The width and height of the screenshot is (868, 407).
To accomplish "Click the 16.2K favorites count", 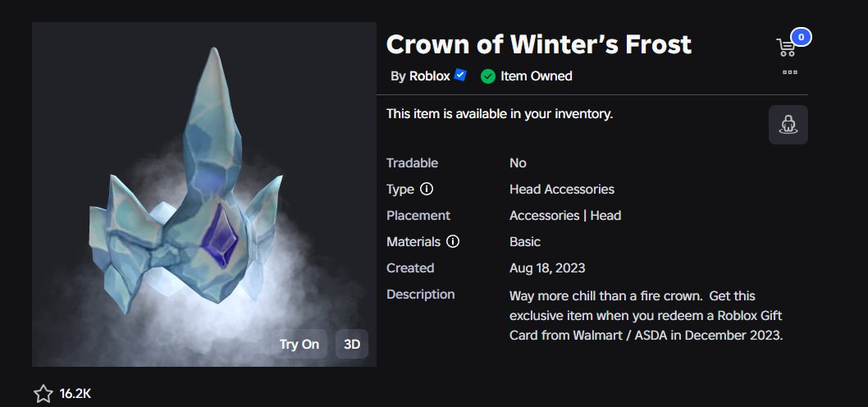I will pyautogui.click(x=75, y=394).
